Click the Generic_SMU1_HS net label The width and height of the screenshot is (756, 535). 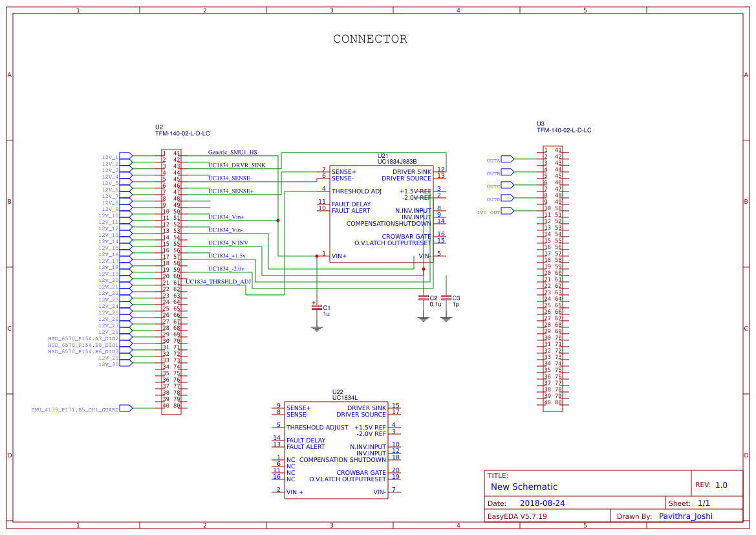click(x=232, y=152)
